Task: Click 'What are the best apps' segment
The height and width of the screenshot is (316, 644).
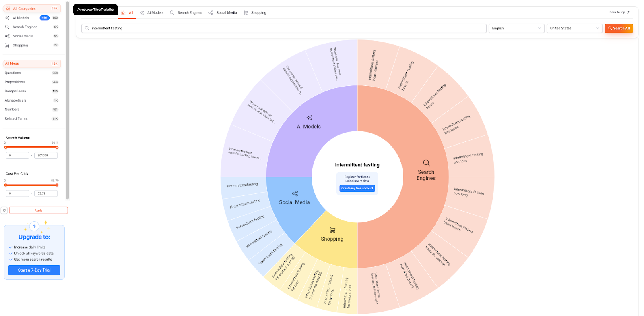Action: pos(244,153)
